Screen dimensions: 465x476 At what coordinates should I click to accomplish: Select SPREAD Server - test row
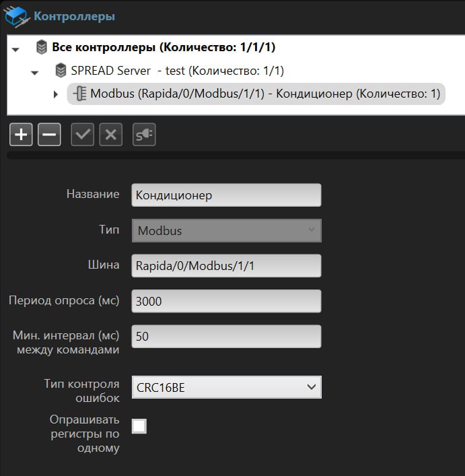[x=178, y=71]
